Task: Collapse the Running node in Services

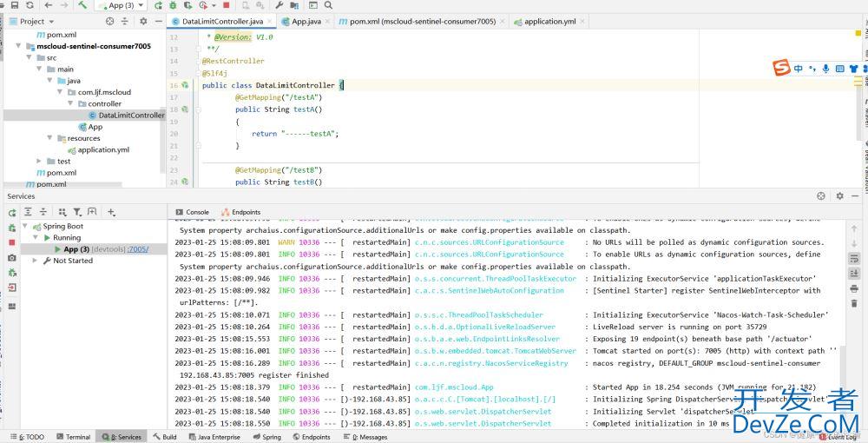Action: [x=36, y=237]
